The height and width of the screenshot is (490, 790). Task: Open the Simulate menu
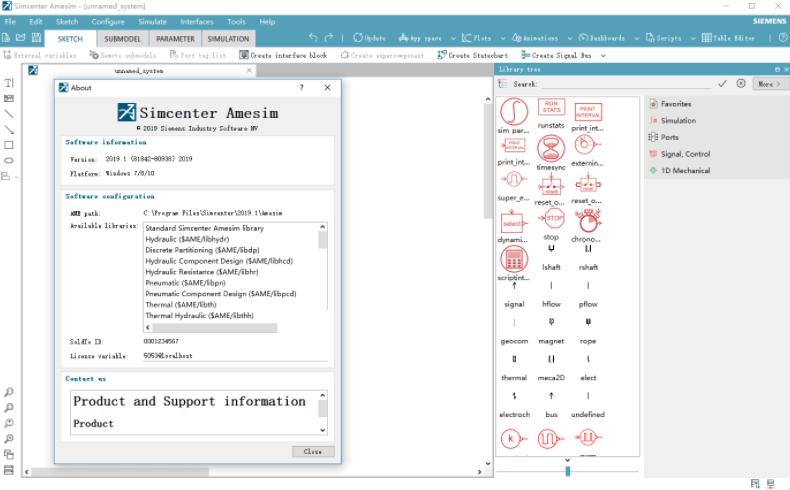tap(152, 21)
